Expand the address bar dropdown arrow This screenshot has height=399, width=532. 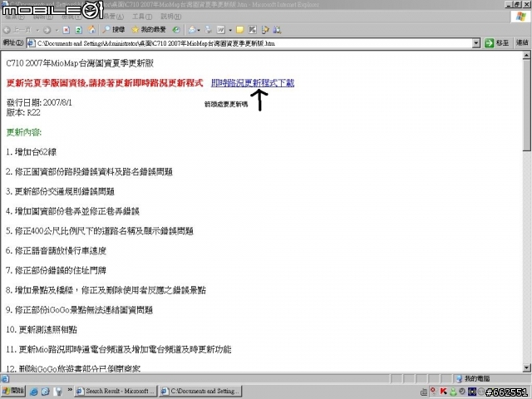(476, 43)
